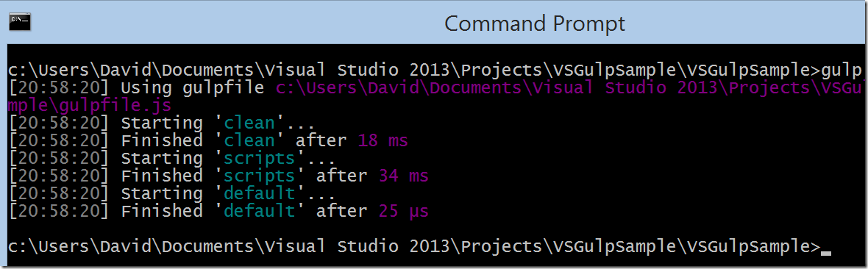Click the blinking cursor at the last prompt
Image resolution: width=868 pixels, height=269 pixels.
pos(827,254)
